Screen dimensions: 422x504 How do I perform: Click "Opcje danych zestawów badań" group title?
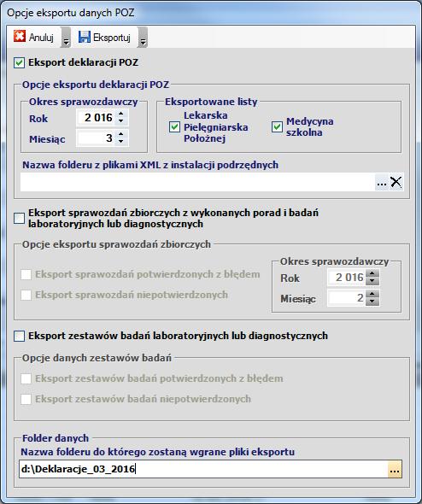pyautogui.click(x=97, y=358)
